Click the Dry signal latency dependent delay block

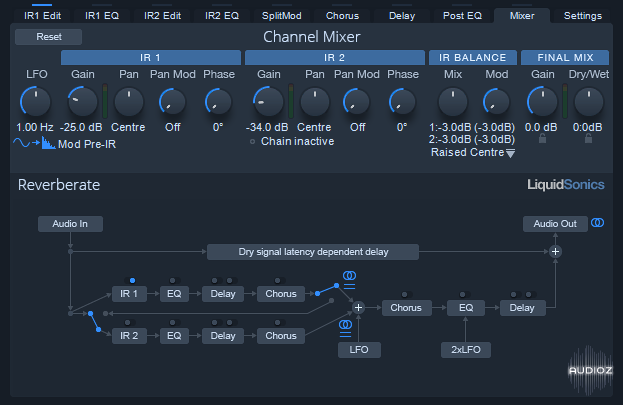point(313,252)
